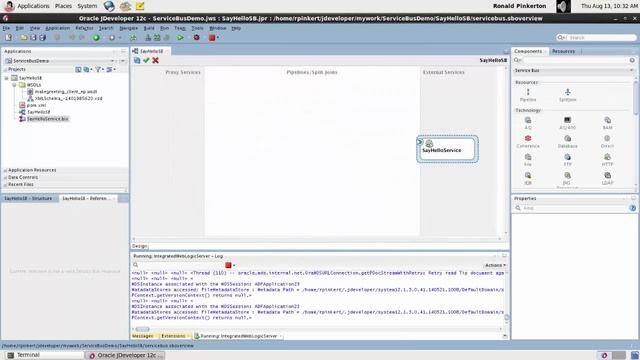Screen dimensions: 640x360
Task: Open the Applications menu in top panel
Action: click(x=33, y=6)
